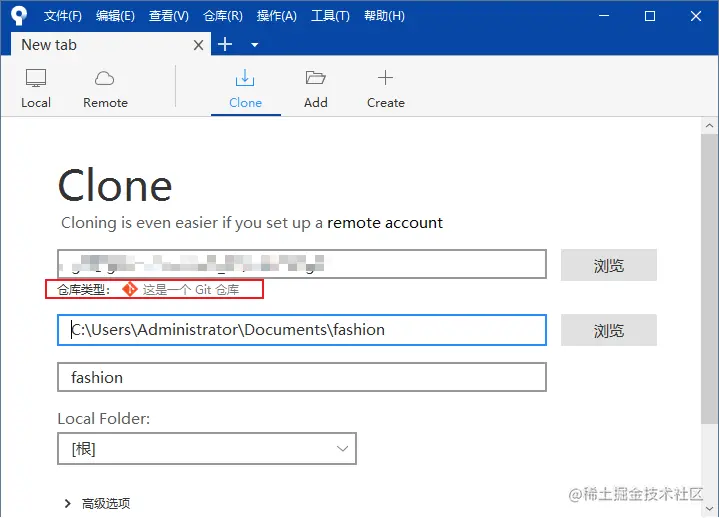Image resolution: width=719 pixels, height=518 pixels.
Task: Open the 查看(V) menu
Action: (169, 16)
